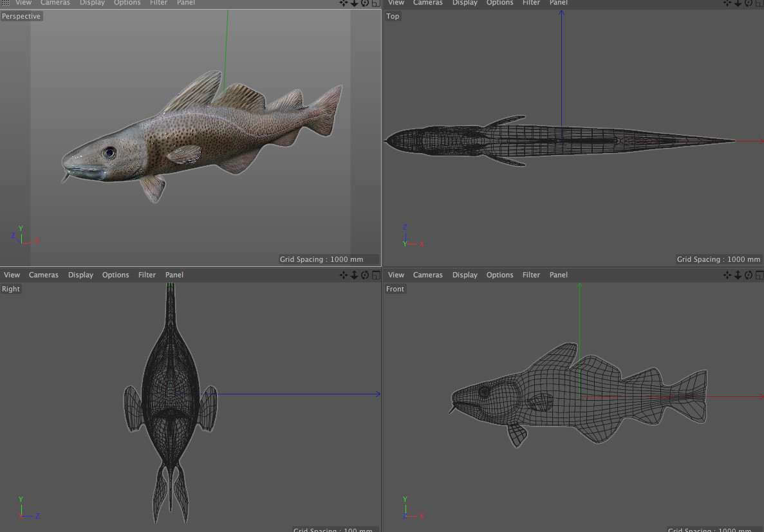764x532 pixels.
Task: Expand the Filter menu in Top viewport
Action: (x=531, y=3)
